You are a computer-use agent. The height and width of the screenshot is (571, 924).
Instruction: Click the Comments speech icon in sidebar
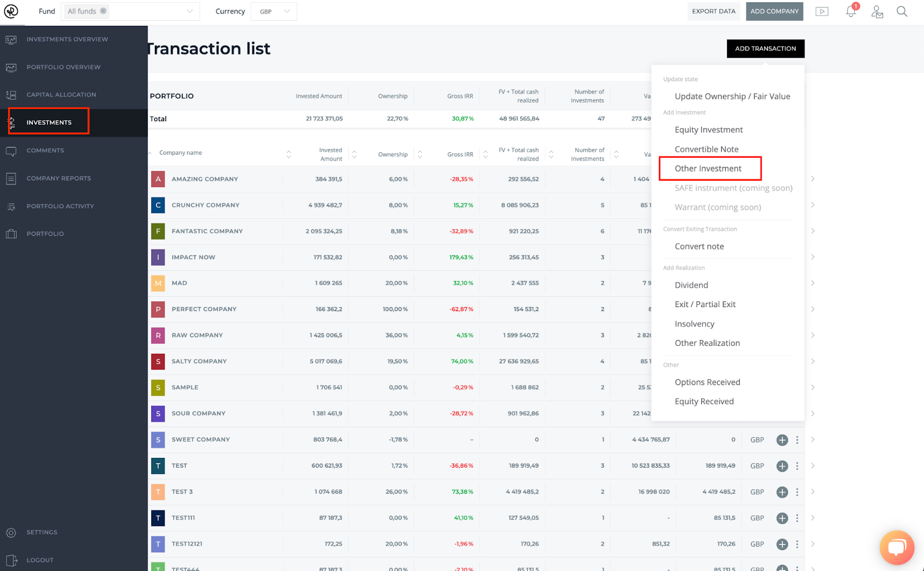pyautogui.click(x=11, y=151)
